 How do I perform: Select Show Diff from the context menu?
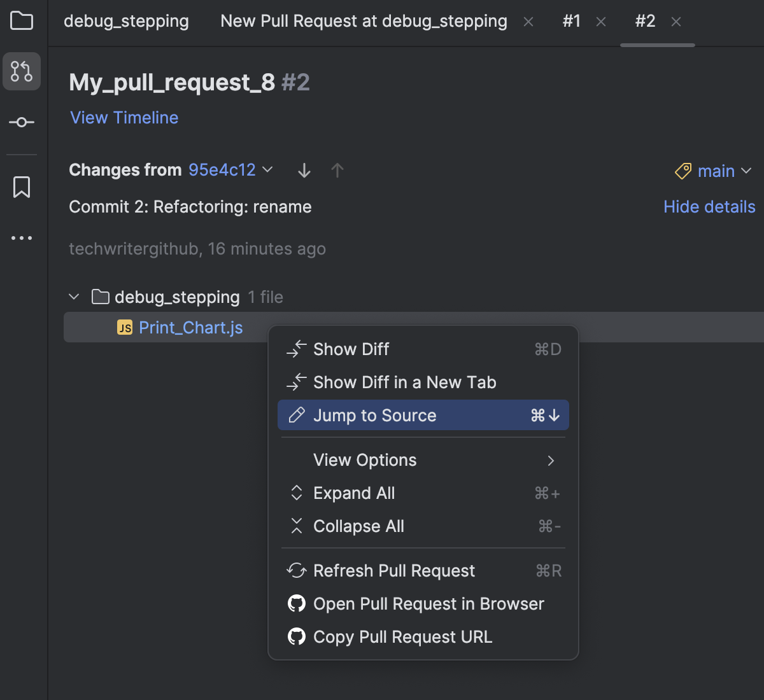click(x=350, y=349)
